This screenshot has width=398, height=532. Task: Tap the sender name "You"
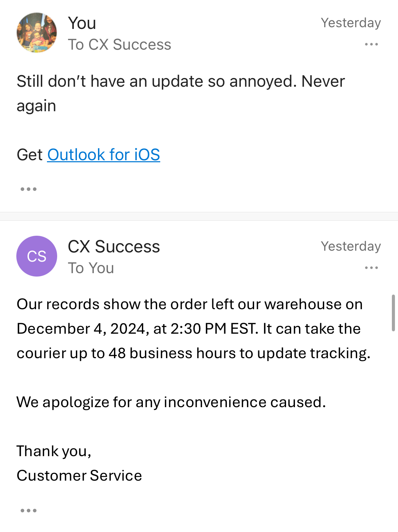[x=82, y=23]
